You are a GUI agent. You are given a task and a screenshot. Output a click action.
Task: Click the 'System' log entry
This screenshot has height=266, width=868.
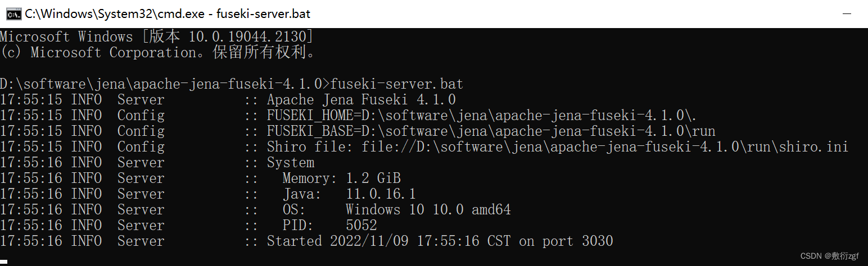coord(291,163)
